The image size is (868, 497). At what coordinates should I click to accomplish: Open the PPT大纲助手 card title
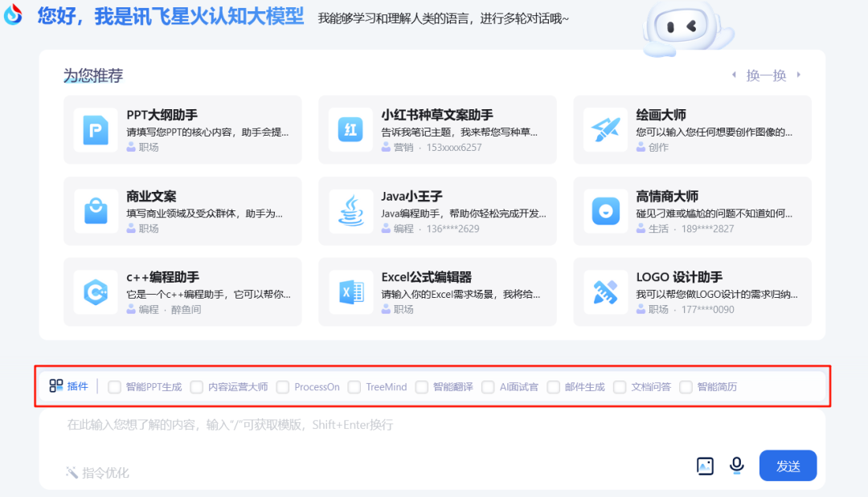tap(162, 115)
